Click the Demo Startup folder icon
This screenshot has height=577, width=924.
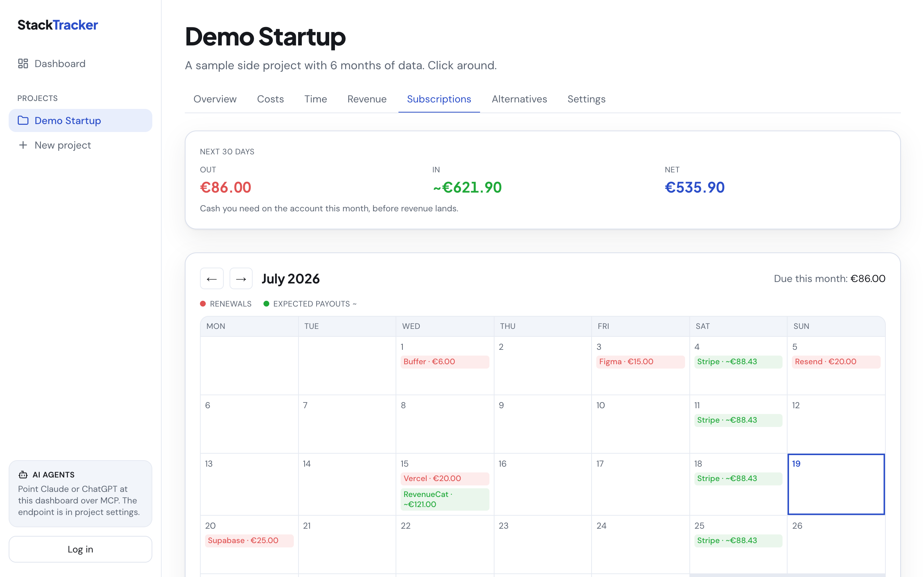(x=23, y=120)
